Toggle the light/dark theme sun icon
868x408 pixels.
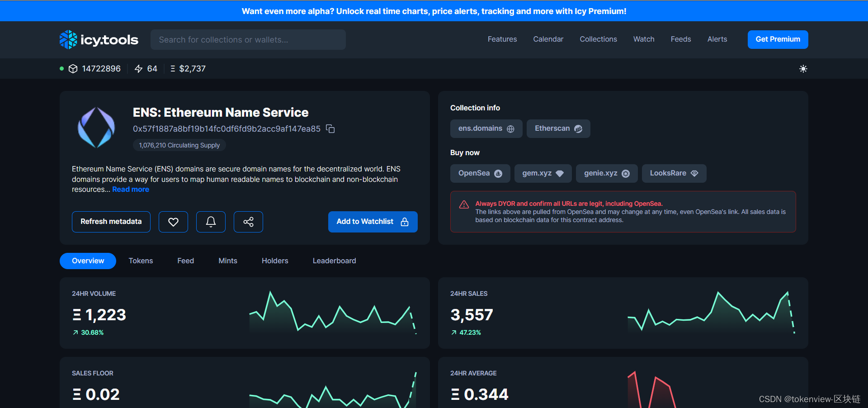pyautogui.click(x=803, y=69)
